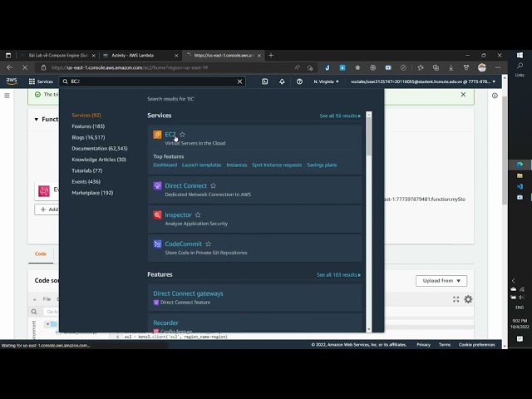Click the EC2 orange service icon

pos(157,135)
